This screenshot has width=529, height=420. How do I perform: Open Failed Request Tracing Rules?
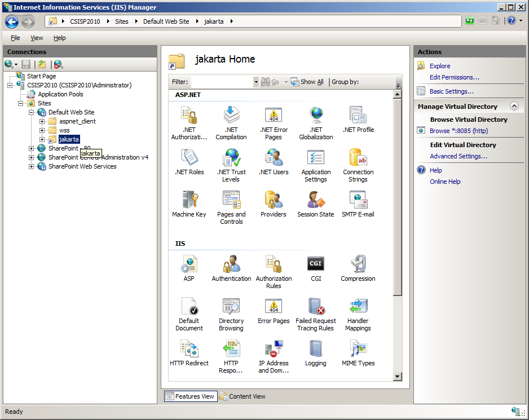(x=316, y=314)
